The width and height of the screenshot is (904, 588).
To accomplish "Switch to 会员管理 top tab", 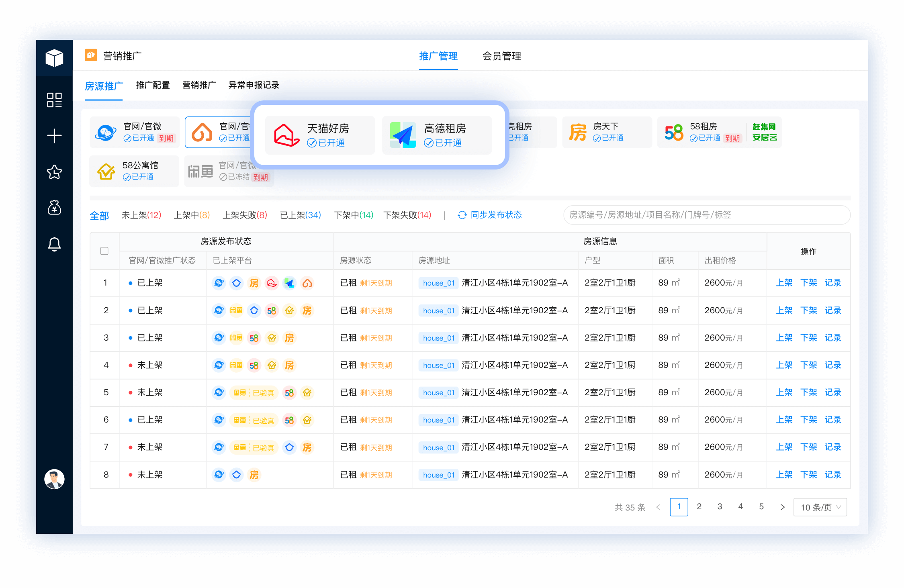I will pos(502,56).
